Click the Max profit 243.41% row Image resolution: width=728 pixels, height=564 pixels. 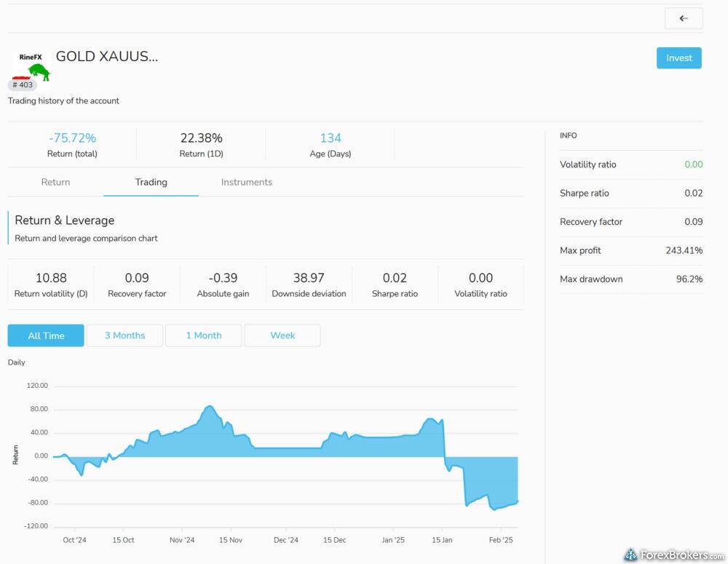pyautogui.click(x=630, y=250)
